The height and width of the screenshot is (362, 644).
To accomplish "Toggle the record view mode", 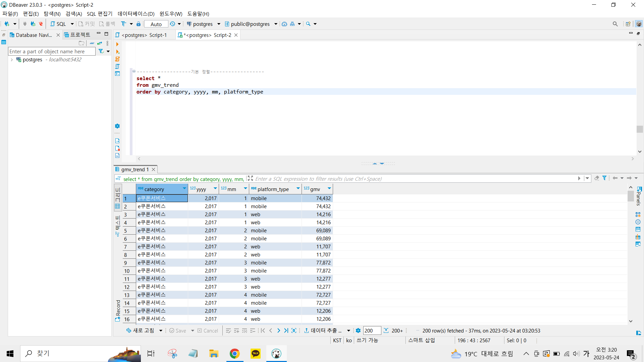I will coord(118,311).
